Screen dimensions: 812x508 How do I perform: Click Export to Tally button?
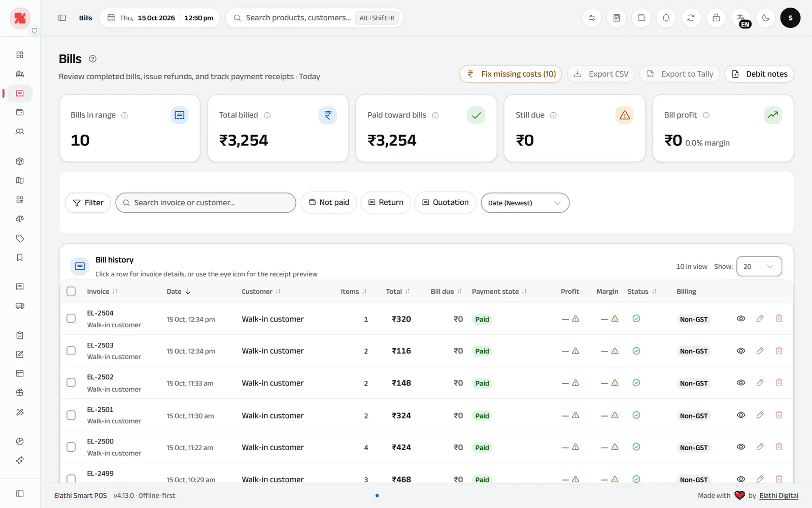(x=680, y=74)
